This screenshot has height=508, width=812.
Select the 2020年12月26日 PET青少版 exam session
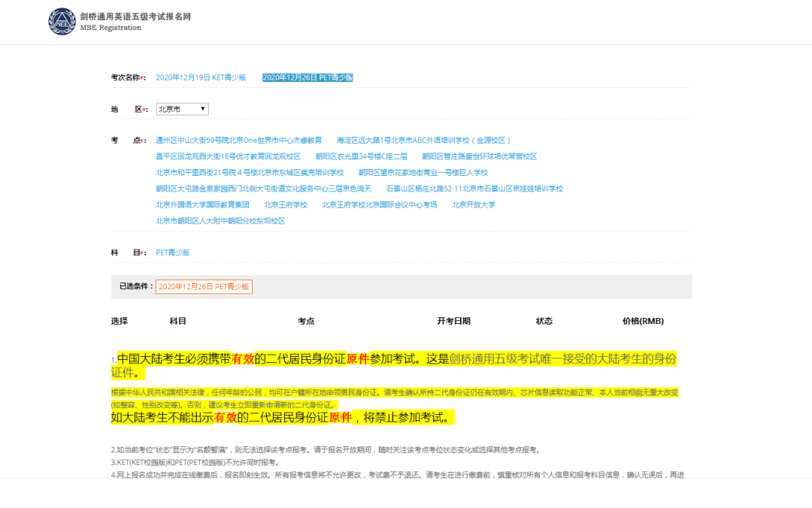pos(308,77)
